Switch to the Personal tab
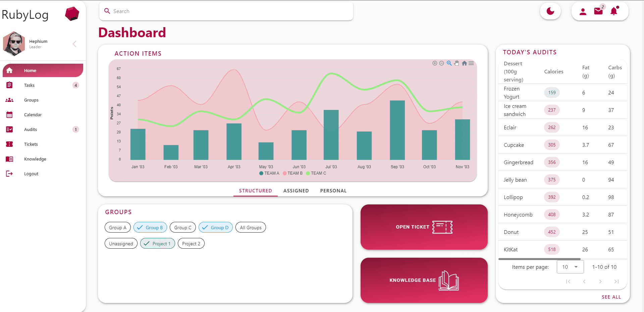 point(333,191)
